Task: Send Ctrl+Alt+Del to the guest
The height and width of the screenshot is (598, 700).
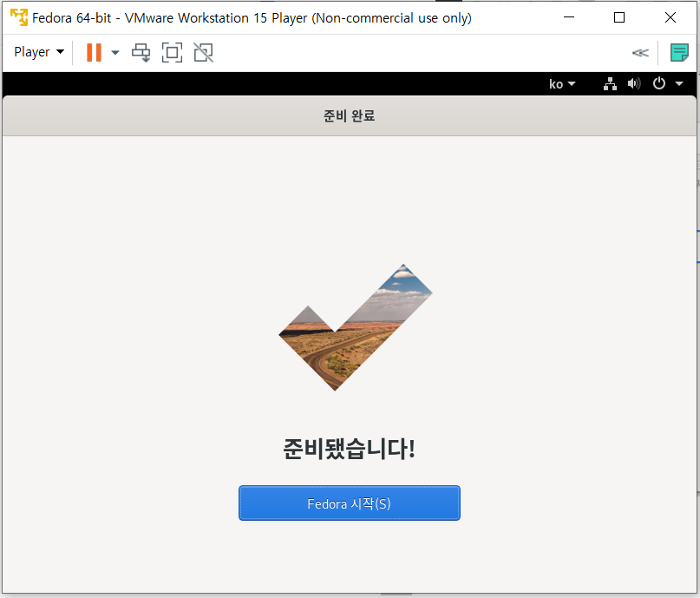Action: (x=141, y=53)
